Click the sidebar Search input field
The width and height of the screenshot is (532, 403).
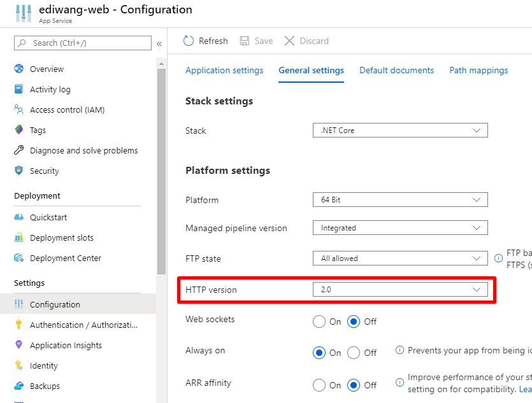click(x=83, y=43)
